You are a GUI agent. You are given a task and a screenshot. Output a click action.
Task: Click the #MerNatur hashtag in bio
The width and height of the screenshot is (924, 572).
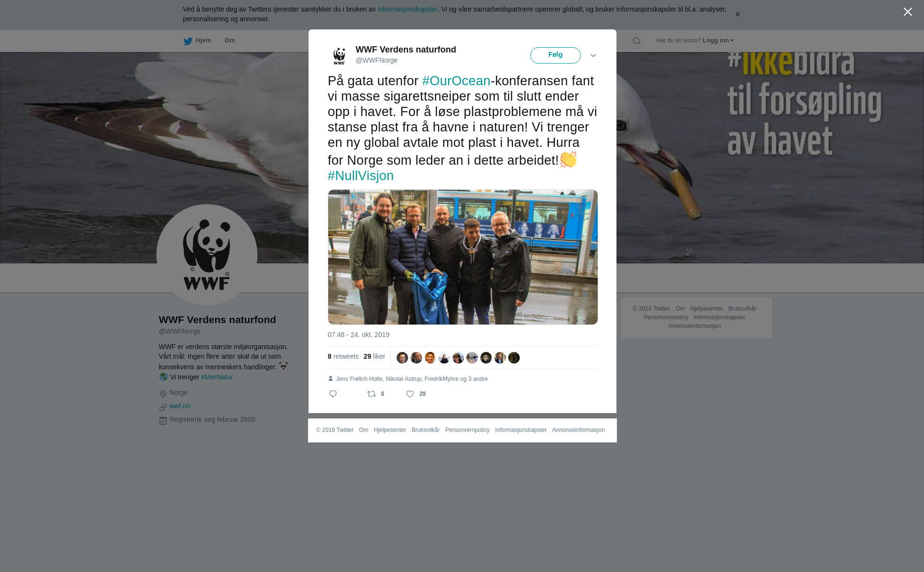pos(217,377)
